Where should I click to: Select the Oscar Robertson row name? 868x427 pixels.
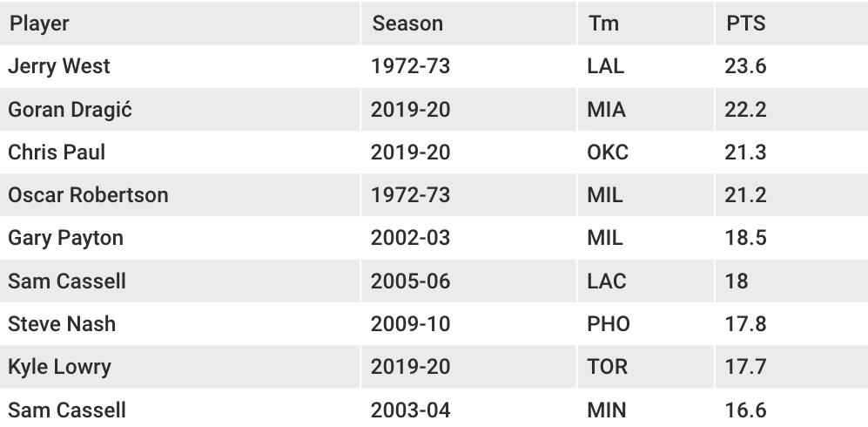[88, 195]
